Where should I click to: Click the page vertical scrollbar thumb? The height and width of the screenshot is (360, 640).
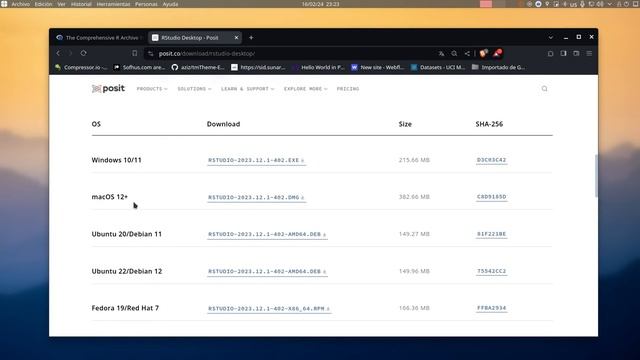(x=596, y=176)
